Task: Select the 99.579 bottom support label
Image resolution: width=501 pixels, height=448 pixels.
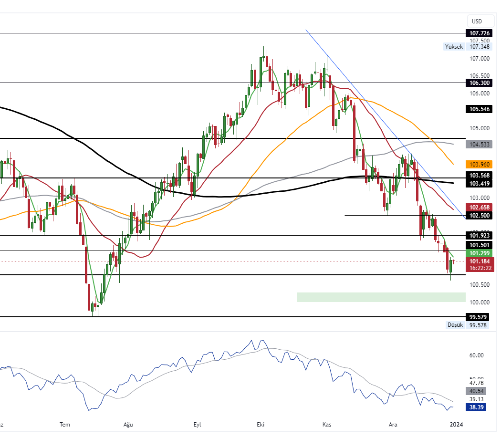Action: click(x=479, y=317)
